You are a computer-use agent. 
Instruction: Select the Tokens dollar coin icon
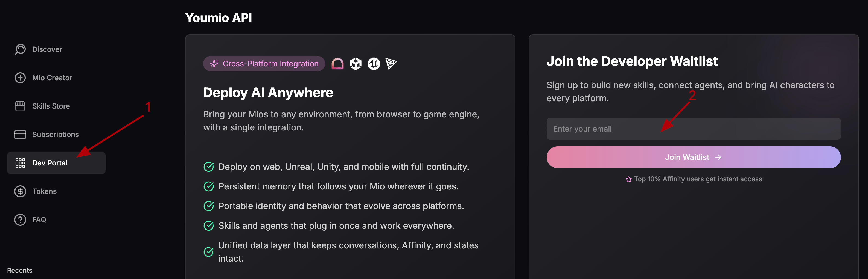[x=20, y=191]
